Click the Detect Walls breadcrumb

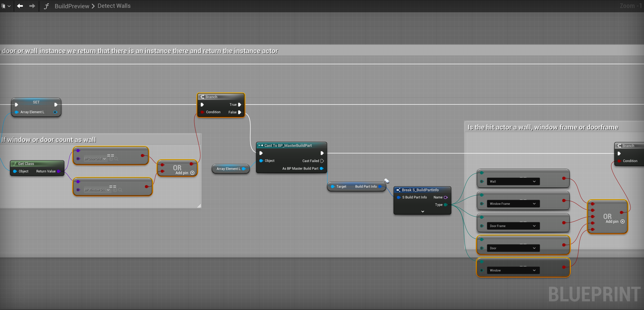coord(114,6)
